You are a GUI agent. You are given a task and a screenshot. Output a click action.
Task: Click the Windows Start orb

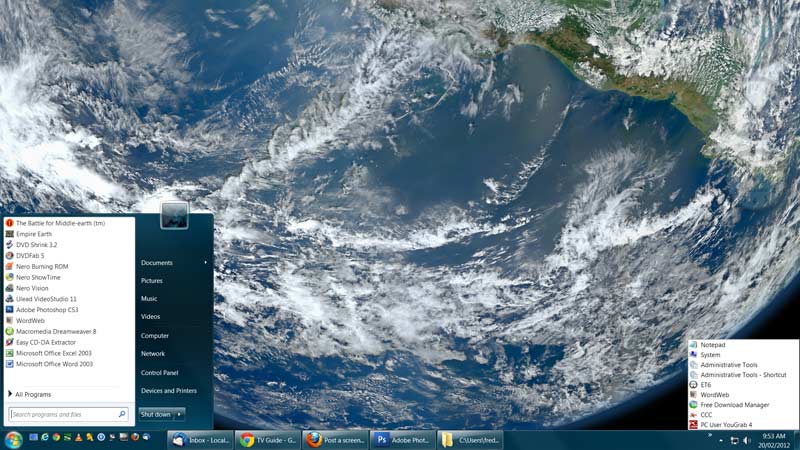click(13, 439)
